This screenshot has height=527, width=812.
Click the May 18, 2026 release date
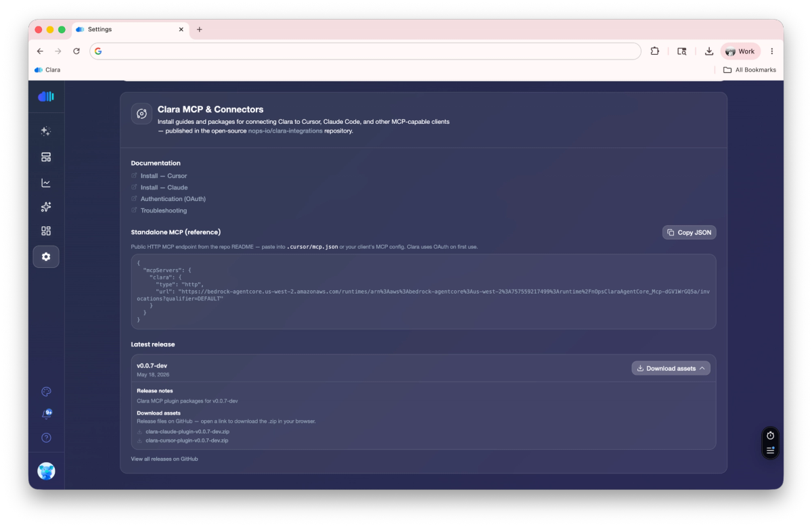[x=152, y=375]
